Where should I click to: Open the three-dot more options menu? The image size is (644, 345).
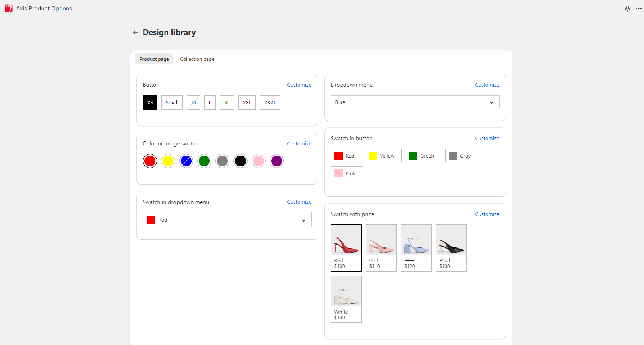pyautogui.click(x=638, y=8)
